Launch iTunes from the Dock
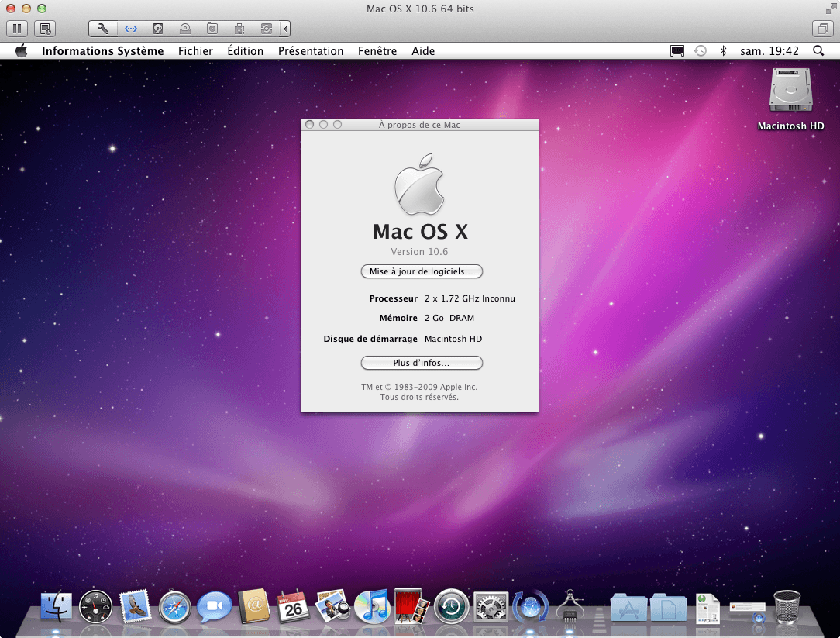This screenshot has width=840, height=638. tap(372, 606)
